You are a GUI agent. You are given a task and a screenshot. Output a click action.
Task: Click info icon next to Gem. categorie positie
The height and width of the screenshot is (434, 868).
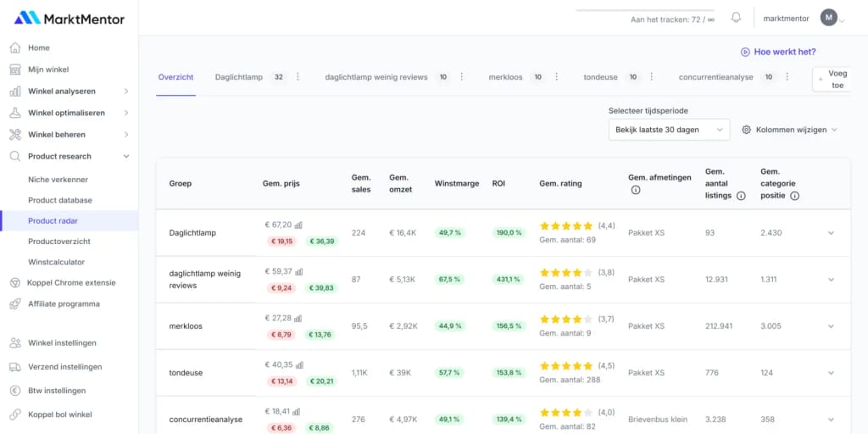click(x=794, y=196)
